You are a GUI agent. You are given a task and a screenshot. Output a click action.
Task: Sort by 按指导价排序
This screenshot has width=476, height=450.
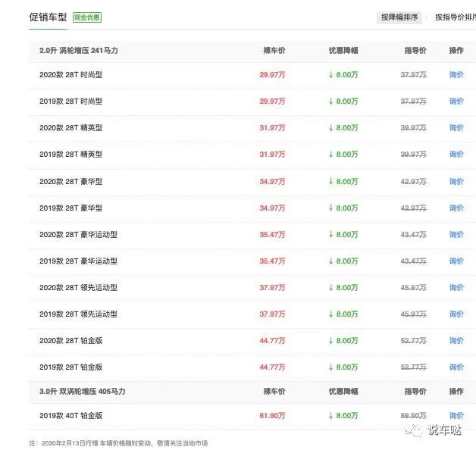click(456, 17)
